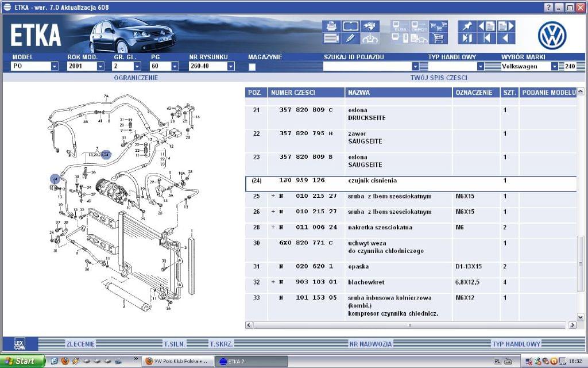Click the skip-forward exit door icon
Screen dimensions: 588x368
(467, 38)
